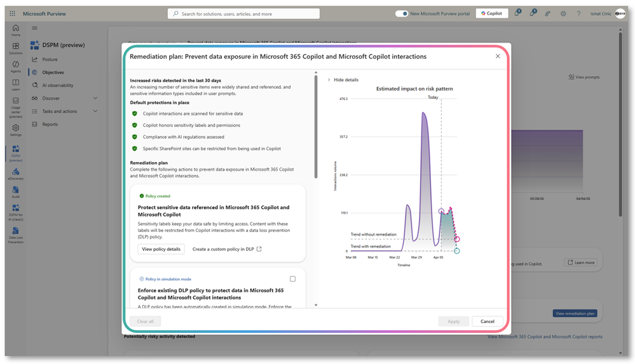
Task: Open eDiscovery from the left rail
Action: (15, 173)
